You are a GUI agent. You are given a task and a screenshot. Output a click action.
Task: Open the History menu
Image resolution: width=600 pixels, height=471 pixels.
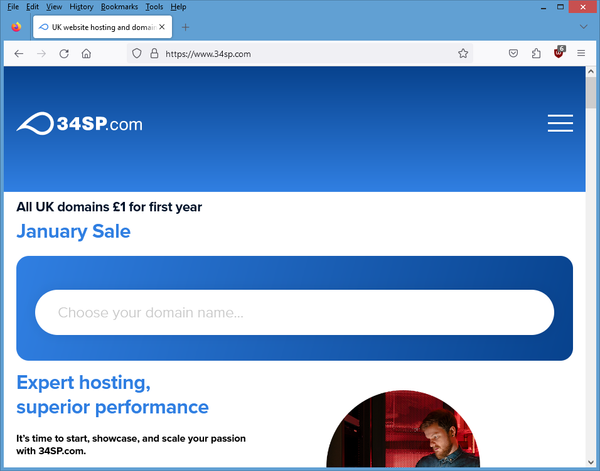(81, 7)
